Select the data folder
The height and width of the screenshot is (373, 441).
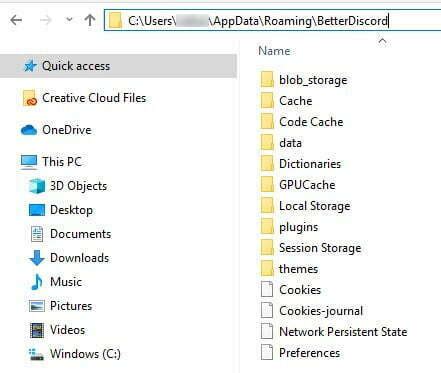click(x=290, y=143)
